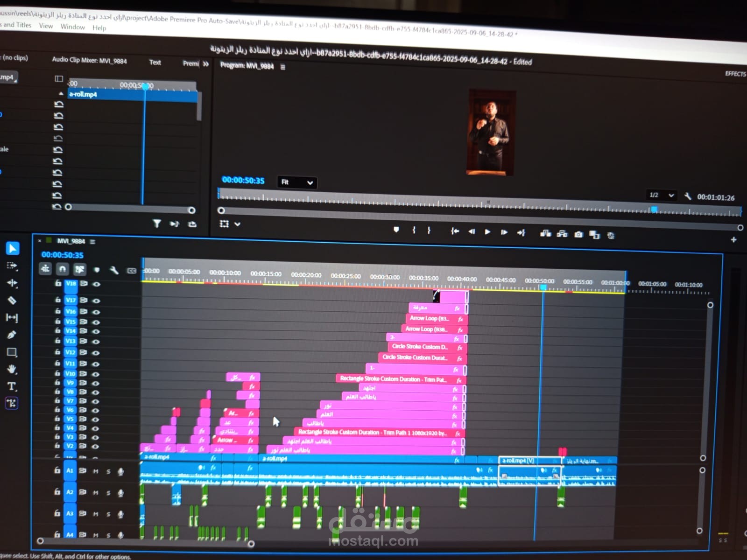Open the EFFECTS panel tab
This screenshot has width=747, height=560.
735,74
